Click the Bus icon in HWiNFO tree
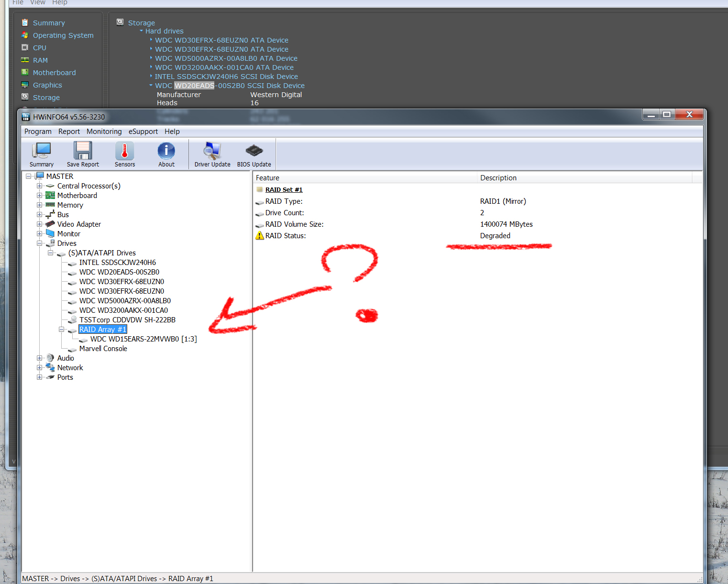Image resolution: width=728 pixels, height=584 pixels. (50, 214)
